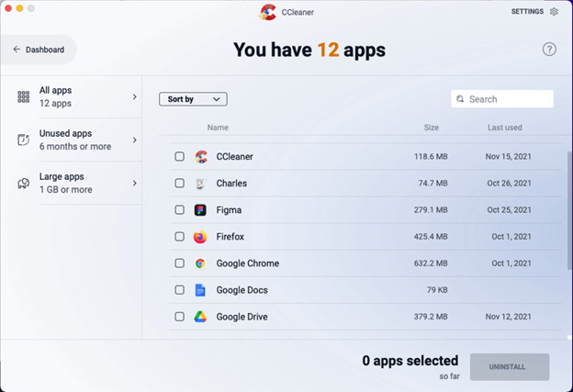
Task: Click the Figma size 279.1 MB
Action: point(431,209)
